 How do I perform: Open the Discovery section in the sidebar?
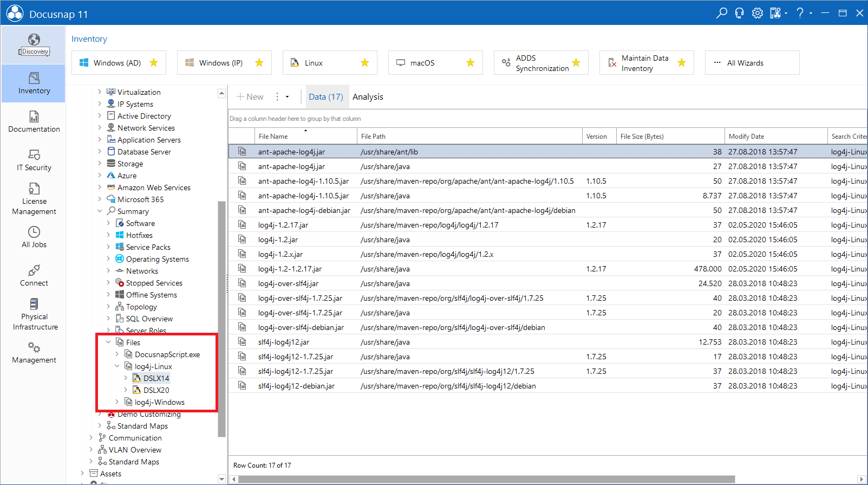pyautogui.click(x=34, y=44)
